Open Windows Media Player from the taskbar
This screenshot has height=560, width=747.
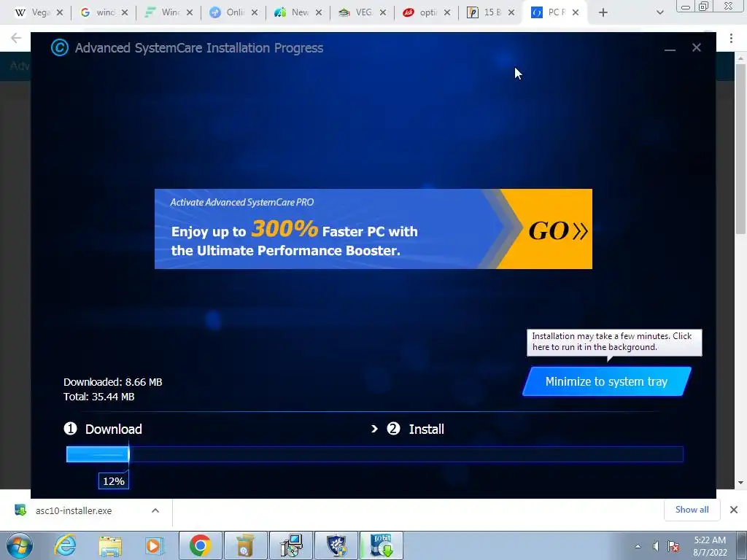point(155,545)
